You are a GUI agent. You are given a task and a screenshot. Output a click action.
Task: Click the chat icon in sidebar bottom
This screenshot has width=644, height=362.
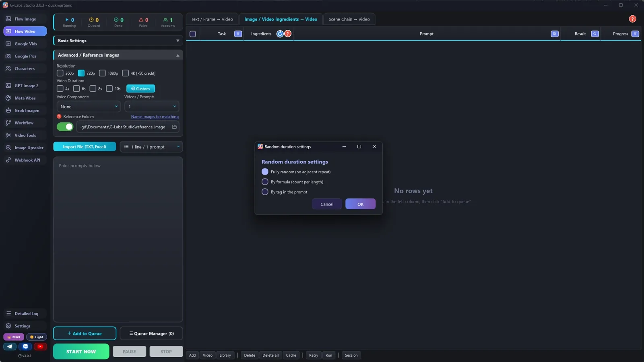coord(25,346)
